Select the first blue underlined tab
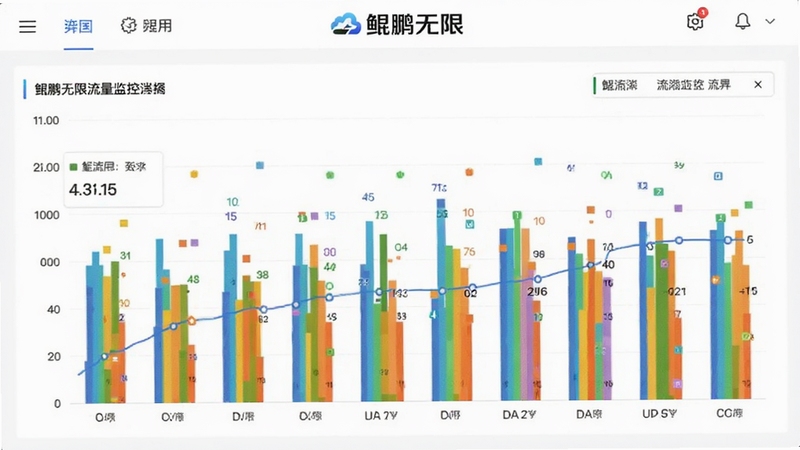The height and width of the screenshot is (450, 800). (x=78, y=26)
